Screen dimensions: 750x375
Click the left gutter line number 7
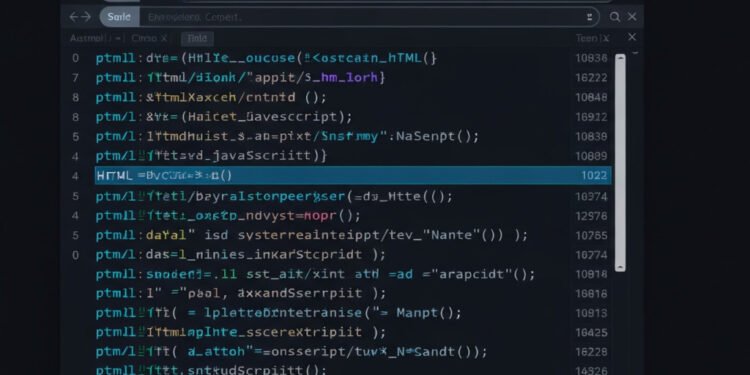[x=76, y=78]
